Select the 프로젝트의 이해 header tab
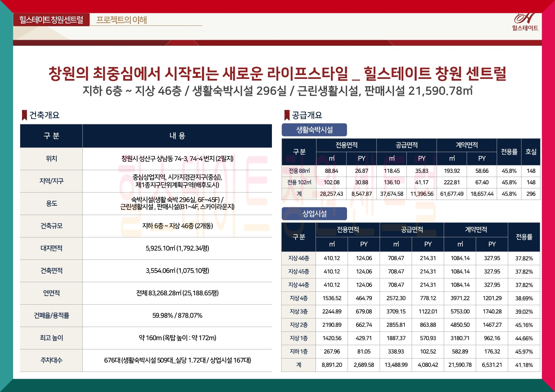Image resolution: width=555 pixels, height=392 pixels. 122,20
